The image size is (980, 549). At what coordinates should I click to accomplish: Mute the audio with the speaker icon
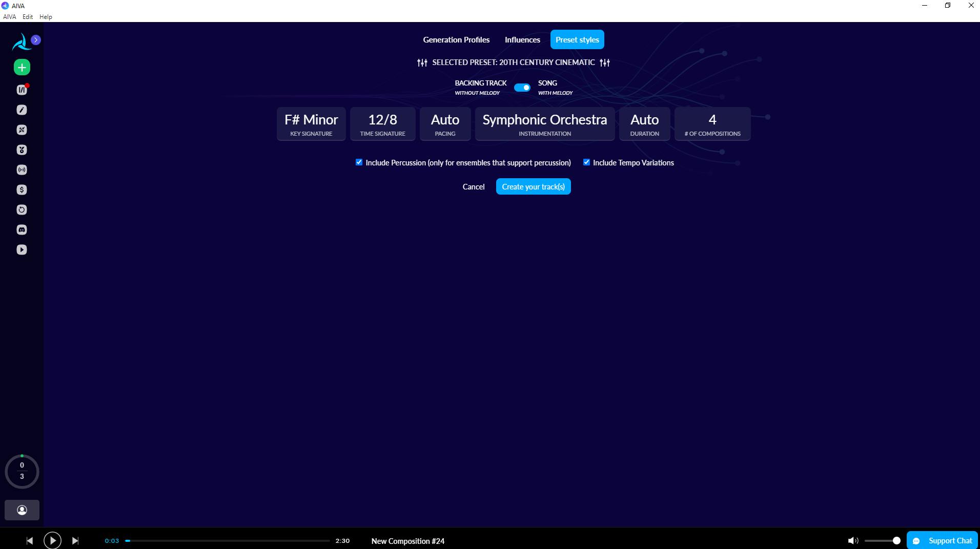(x=853, y=541)
